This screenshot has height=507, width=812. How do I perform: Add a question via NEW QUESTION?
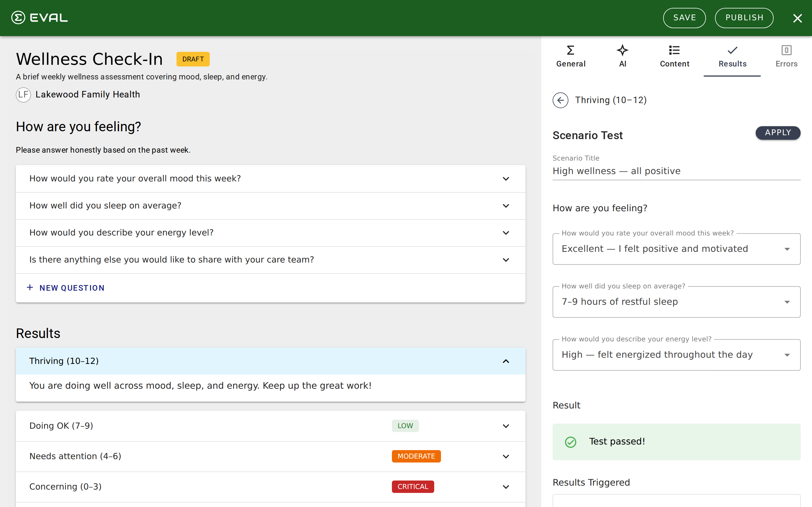(66, 287)
